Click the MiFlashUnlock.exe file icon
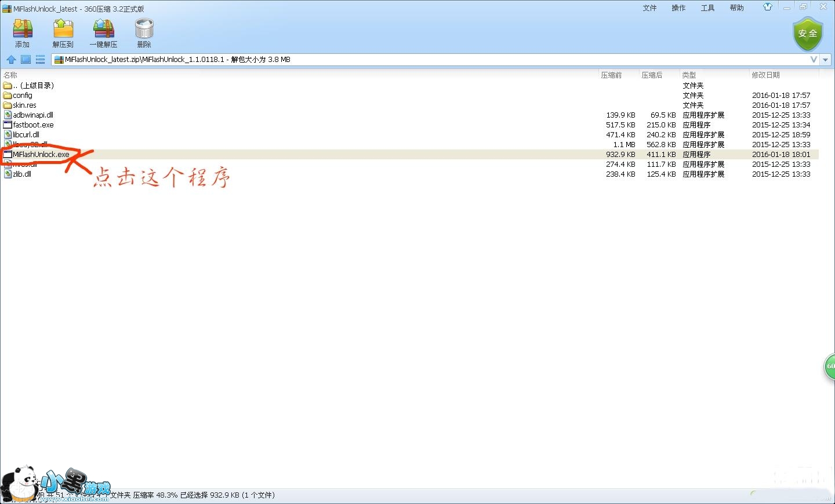 coord(8,155)
